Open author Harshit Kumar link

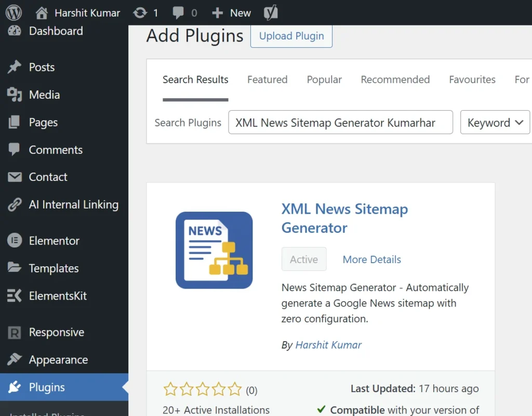[x=328, y=345]
